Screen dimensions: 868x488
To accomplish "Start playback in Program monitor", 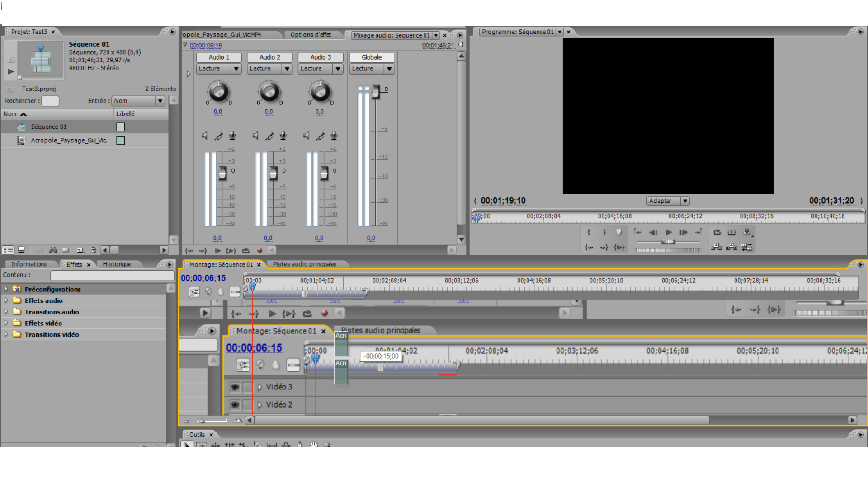I will (x=669, y=232).
